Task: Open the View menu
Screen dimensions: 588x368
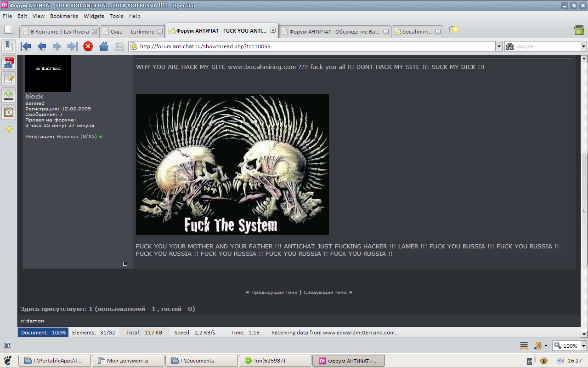Action: pos(39,16)
